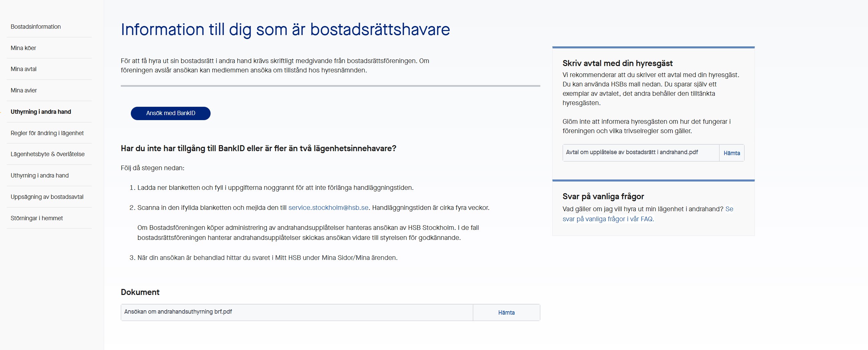Download Ansökan om andrahandsuthyrning brf.pdf via Hämta
This screenshot has height=350, width=868.
point(506,313)
